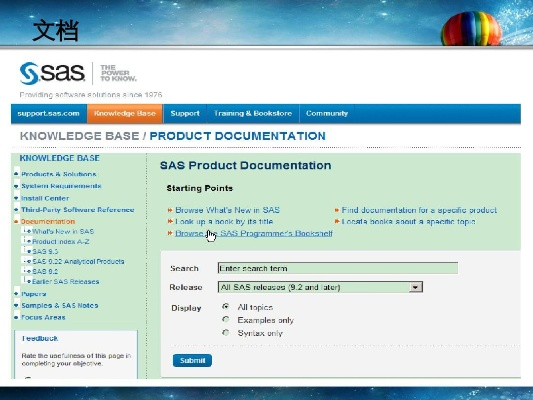This screenshot has width=533, height=400.
Task: Open Samples & SAS Notes sidebar item
Action: 60,306
